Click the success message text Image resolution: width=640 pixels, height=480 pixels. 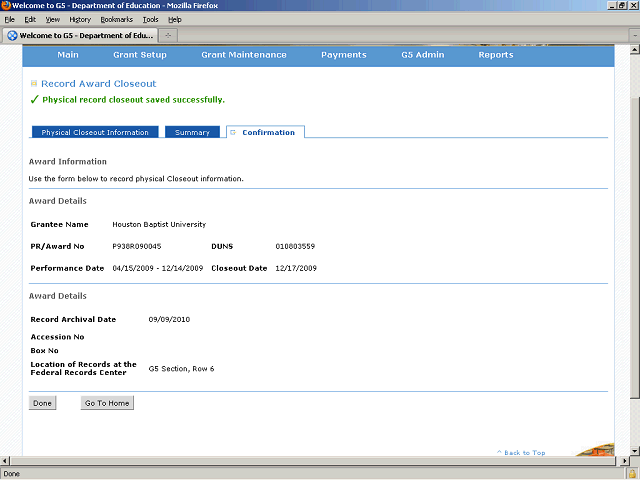tap(133, 100)
